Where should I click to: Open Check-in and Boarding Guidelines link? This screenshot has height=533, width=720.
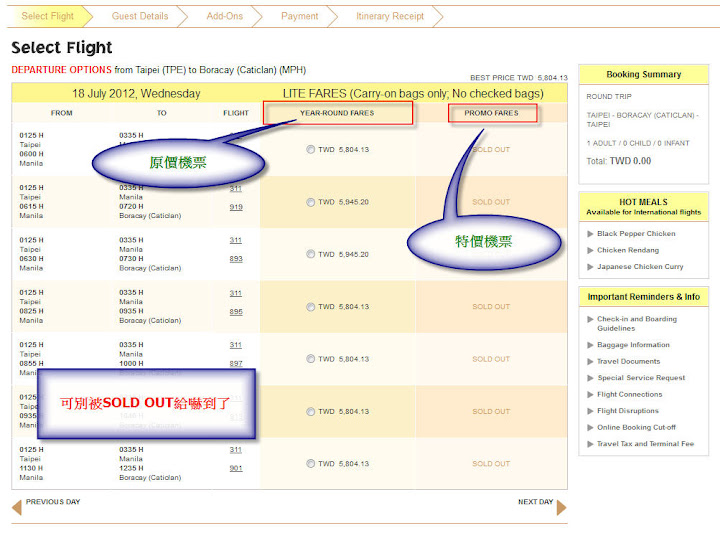(637, 324)
